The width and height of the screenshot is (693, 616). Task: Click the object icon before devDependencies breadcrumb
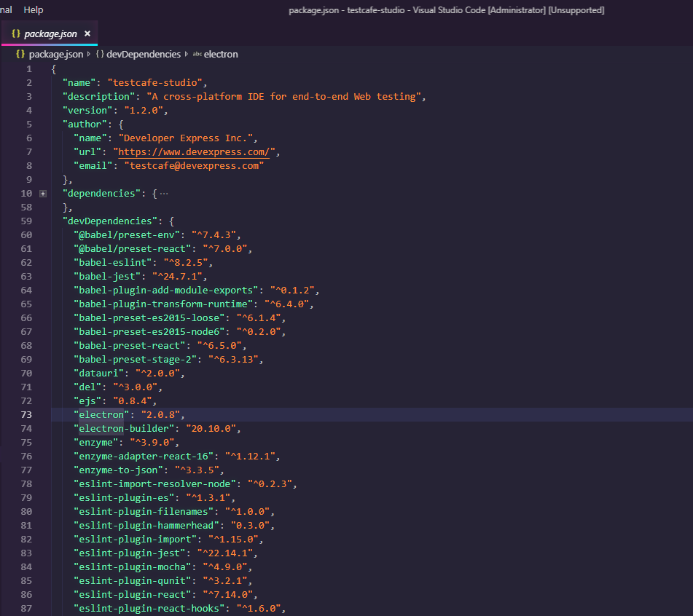[100, 55]
